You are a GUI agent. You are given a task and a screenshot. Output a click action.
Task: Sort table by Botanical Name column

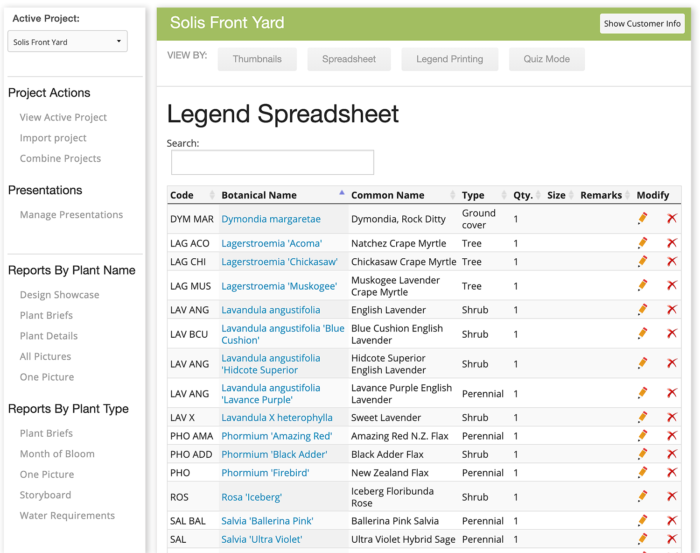[283, 195]
